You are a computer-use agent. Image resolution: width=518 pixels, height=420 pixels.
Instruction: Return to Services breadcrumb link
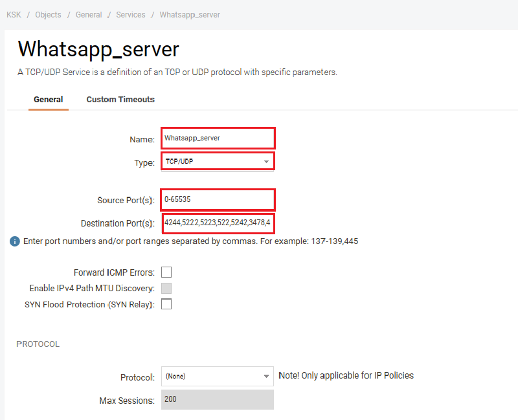[131, 15]
